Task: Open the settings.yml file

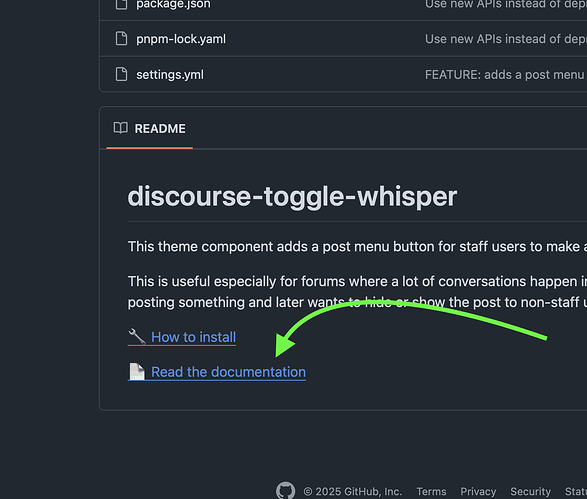Action: pos(170,74)
